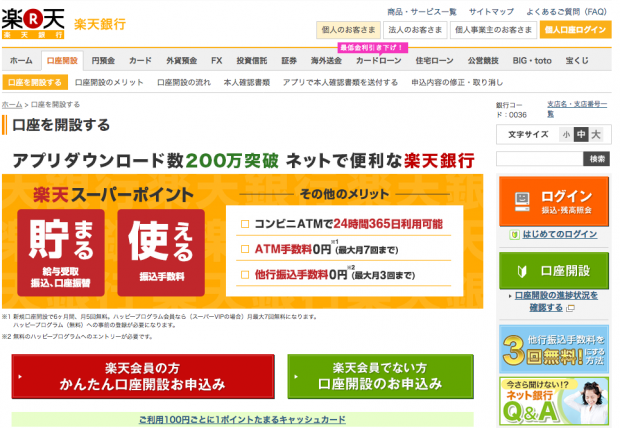Click the 検索 search button
This screenshot has width=620, height=428.
(597, 159)
